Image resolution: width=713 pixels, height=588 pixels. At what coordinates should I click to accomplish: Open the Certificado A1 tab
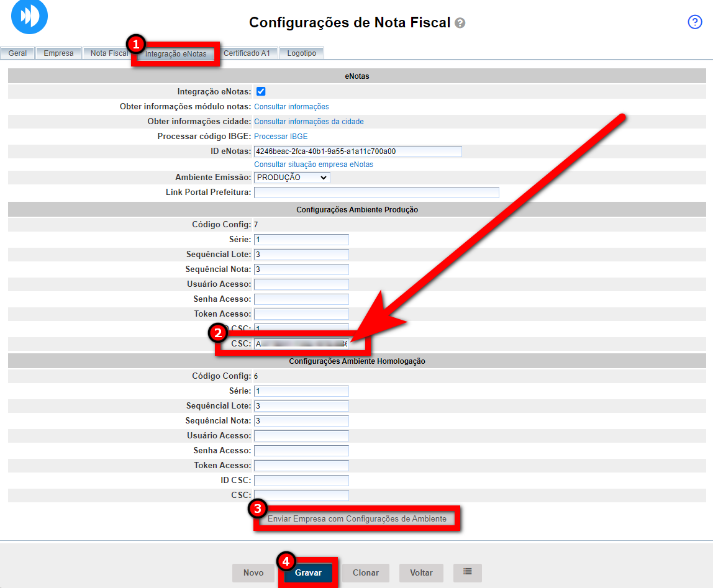click(247, 53)
